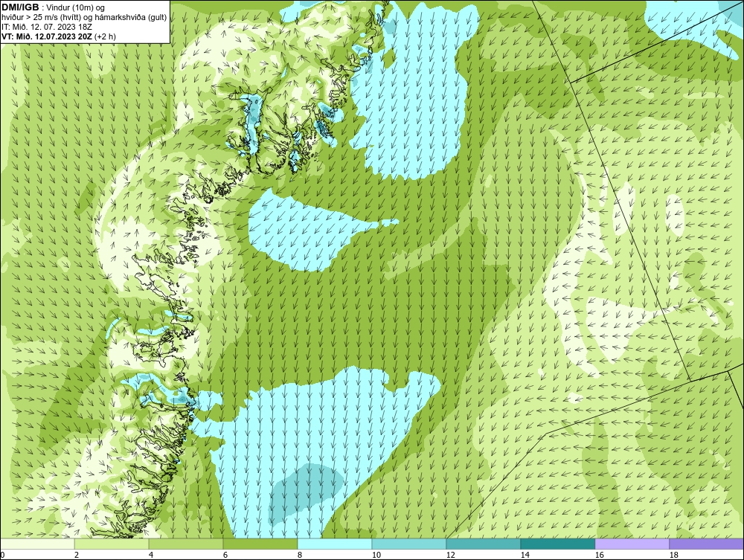744x560 pixels.
Task: Click the 2–4 m/s light green legend swatch
Action: 112,544
